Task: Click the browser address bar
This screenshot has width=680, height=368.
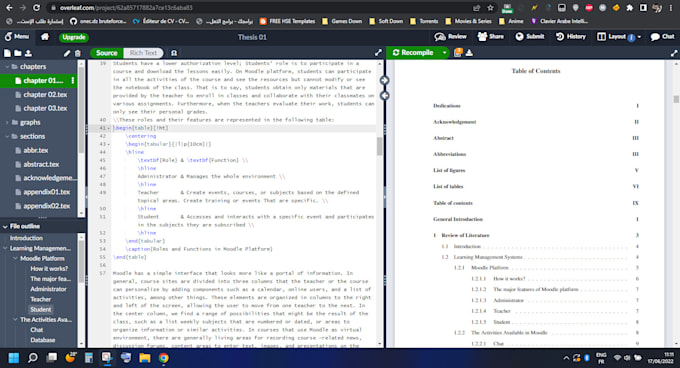Action: point(260,8)
